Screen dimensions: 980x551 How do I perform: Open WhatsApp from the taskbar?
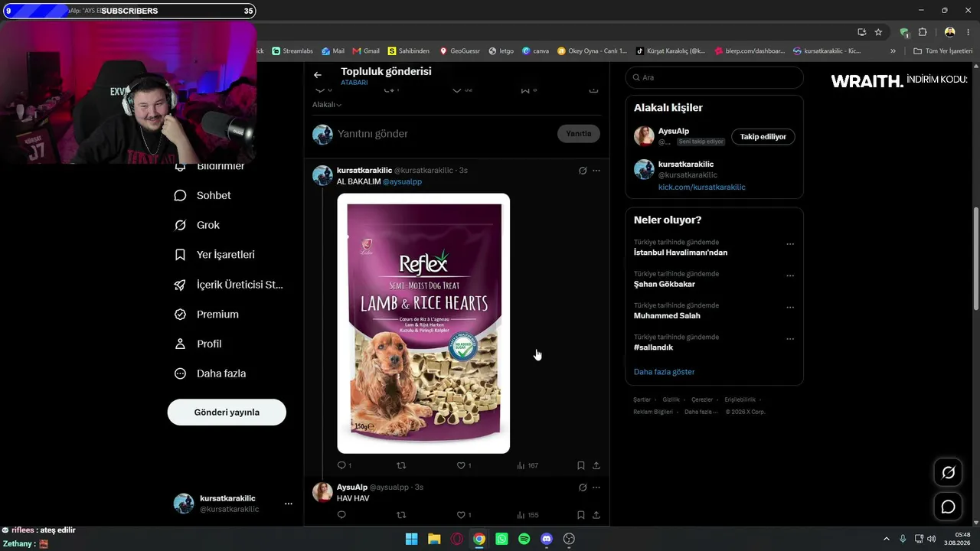tap(501, 539)
